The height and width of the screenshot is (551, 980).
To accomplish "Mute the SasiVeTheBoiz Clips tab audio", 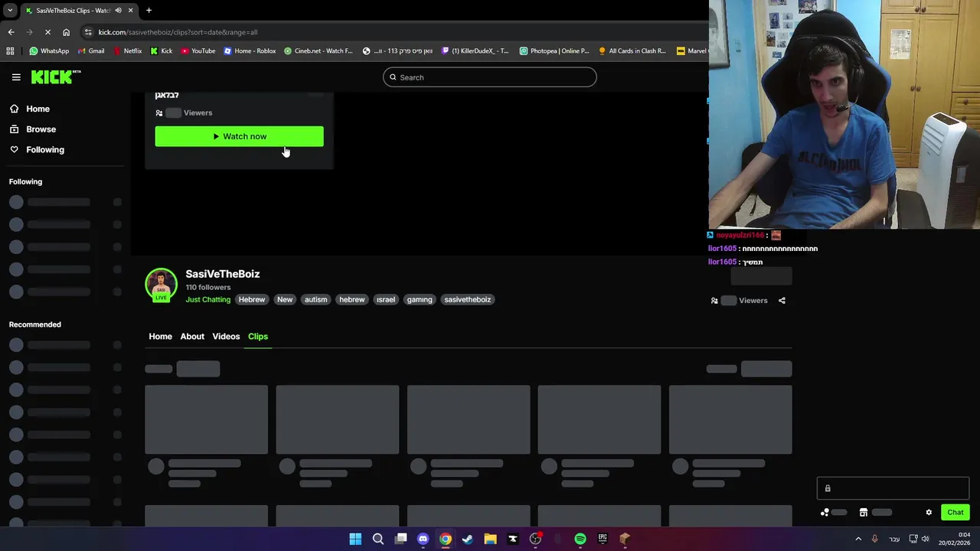I will tap(118, 11).
